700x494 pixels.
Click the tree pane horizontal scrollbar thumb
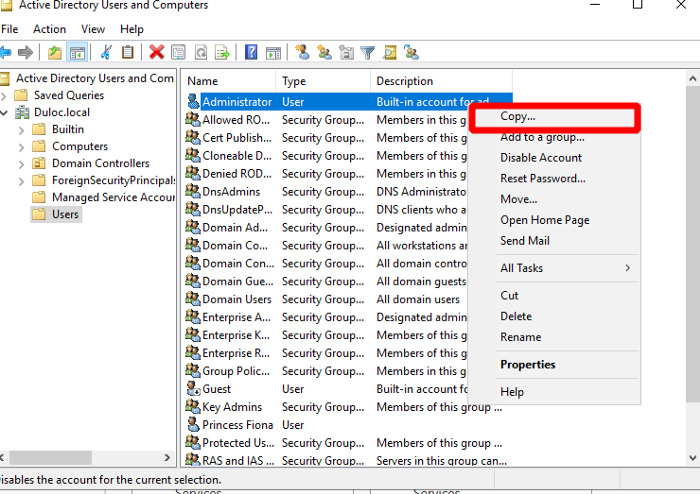[x=50, y=457]
